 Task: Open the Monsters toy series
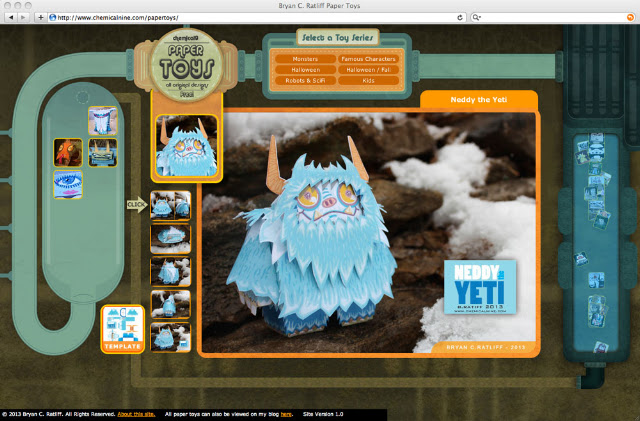point(305,59)
